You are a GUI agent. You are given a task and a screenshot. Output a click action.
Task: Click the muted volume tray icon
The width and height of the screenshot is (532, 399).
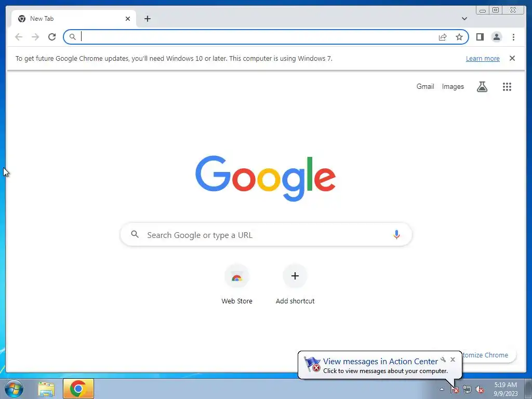click(480, 390)
